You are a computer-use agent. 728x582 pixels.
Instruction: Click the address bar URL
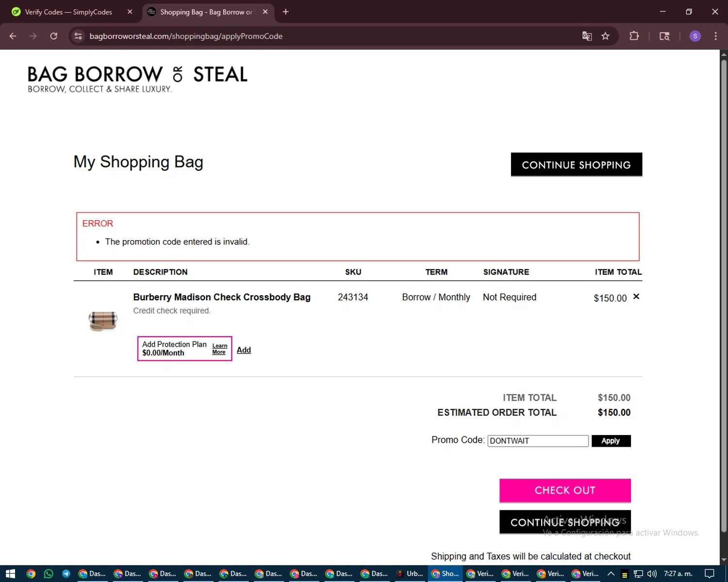click(186, 36)
